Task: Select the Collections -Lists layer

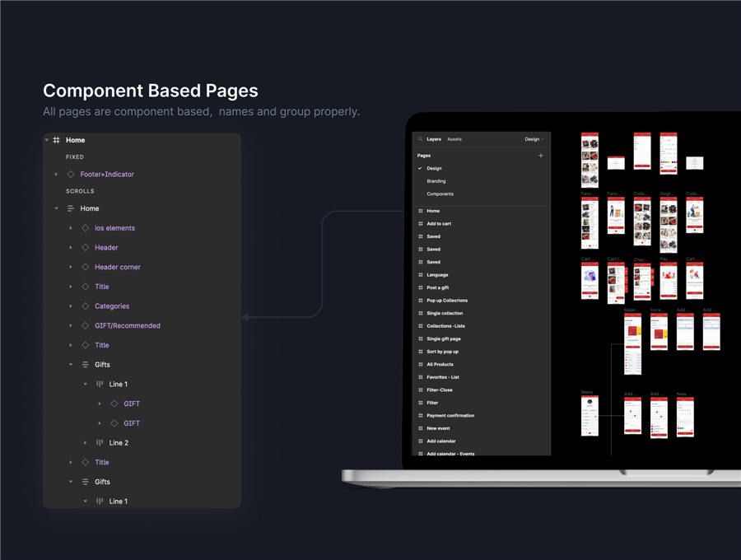Action: pyautogui.click(x=445, y=325)
